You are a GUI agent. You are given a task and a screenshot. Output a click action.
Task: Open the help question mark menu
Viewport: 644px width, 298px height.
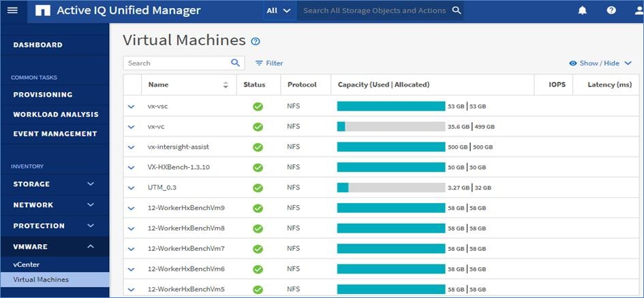(x=611, y=11)
